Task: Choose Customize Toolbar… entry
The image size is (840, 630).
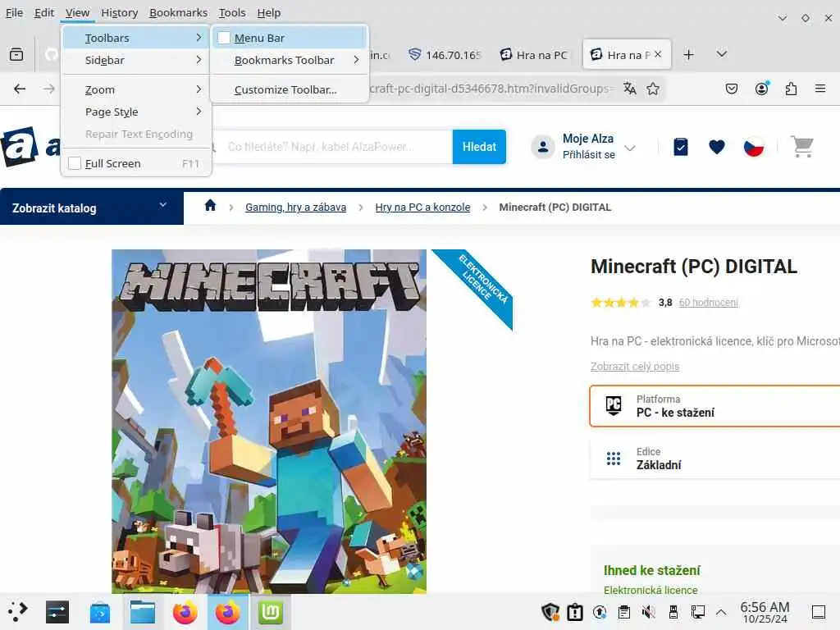Action: click(x=290, y=89)
